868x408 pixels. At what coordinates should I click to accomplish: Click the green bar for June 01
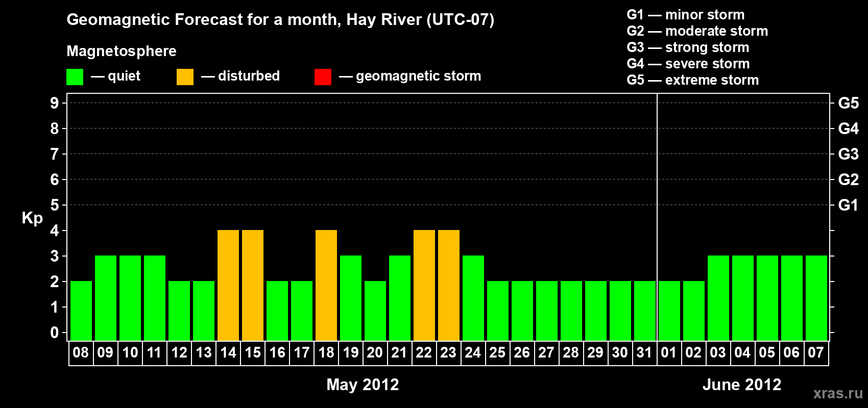[x=669, y=311]
